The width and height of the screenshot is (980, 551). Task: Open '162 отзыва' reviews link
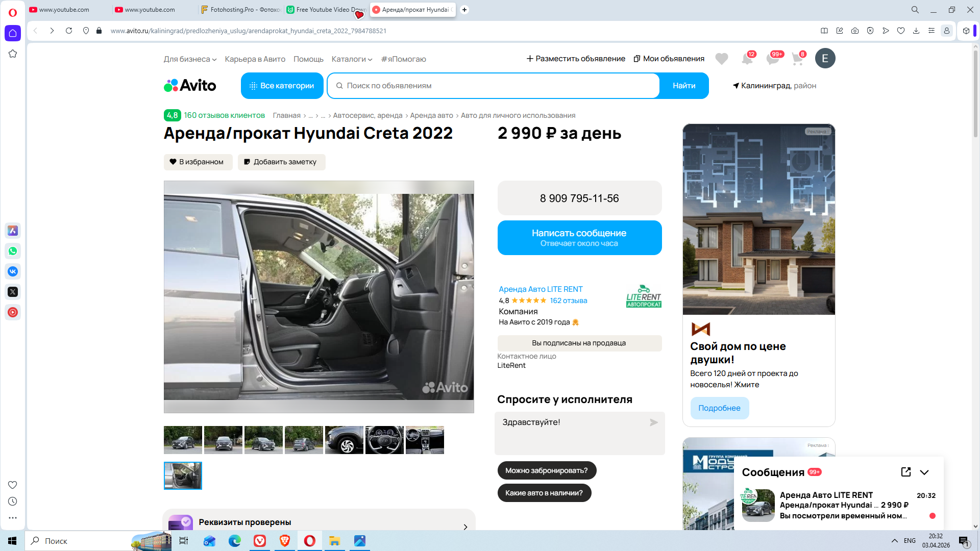tap(568, 300)
